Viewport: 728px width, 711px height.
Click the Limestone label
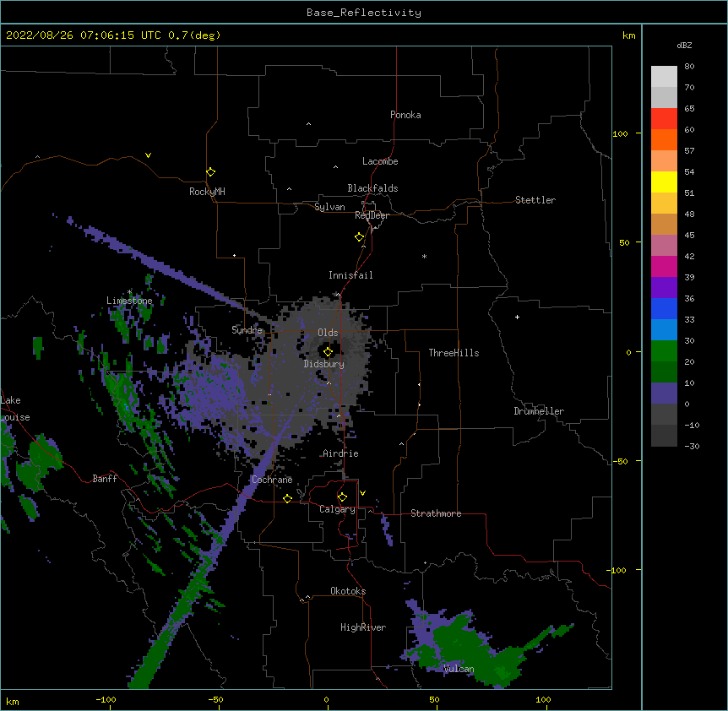point(129,301)
